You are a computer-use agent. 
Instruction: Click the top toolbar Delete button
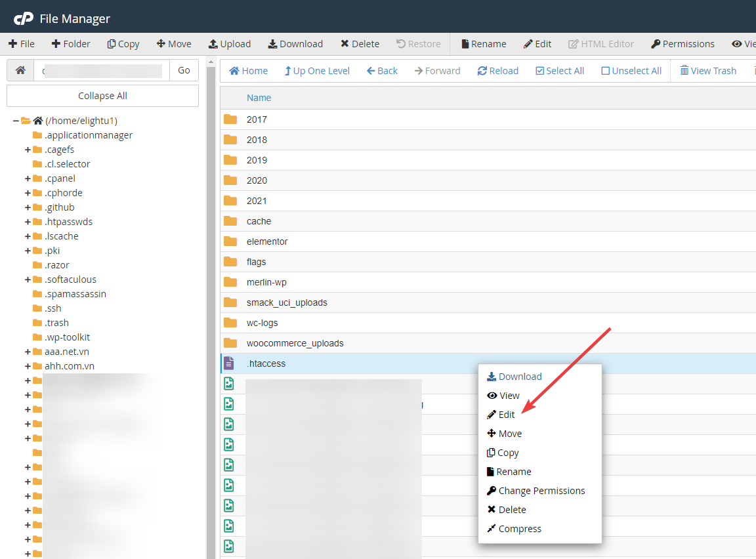pos(360,44)
